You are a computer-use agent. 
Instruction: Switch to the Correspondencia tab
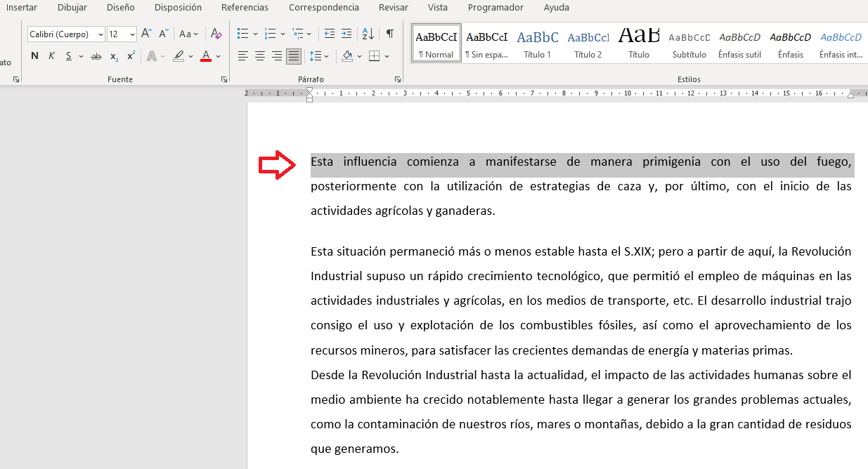323,8
